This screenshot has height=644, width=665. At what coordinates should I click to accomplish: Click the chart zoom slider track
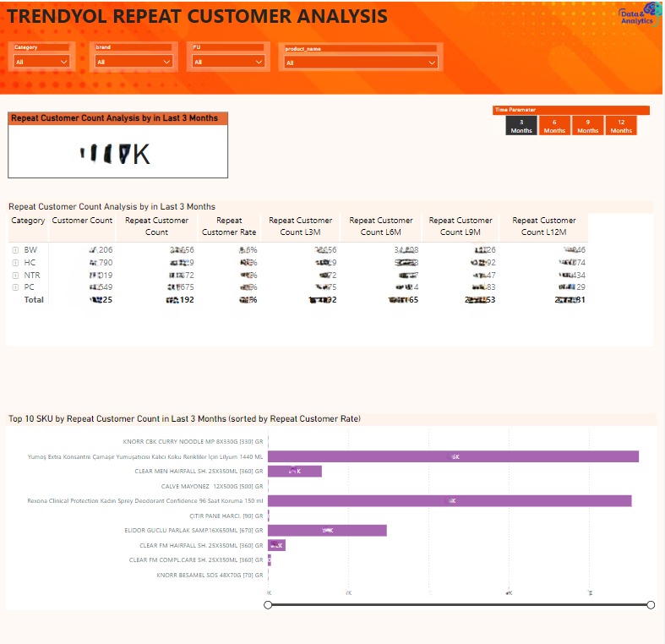pyautogui.click(x=460, y=605)
